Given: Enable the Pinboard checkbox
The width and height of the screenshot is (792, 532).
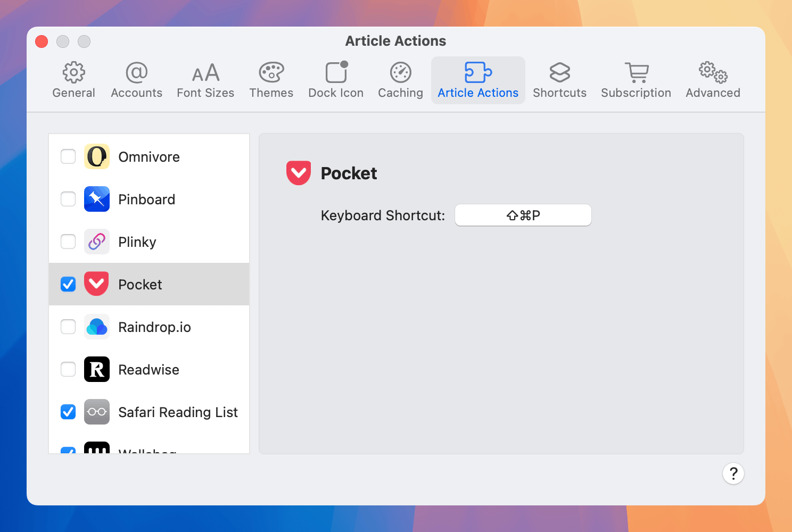Looking at the screenshot, I should coord(68,199).
